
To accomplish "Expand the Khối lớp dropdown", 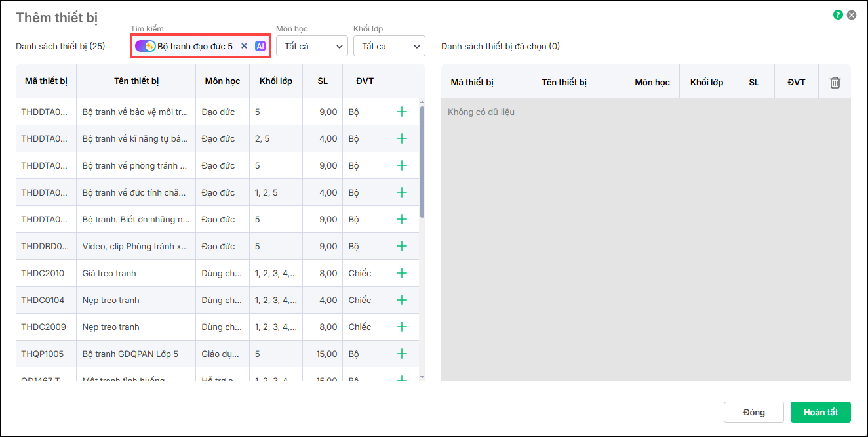I will pyautogui.click(x=389, y=46).
